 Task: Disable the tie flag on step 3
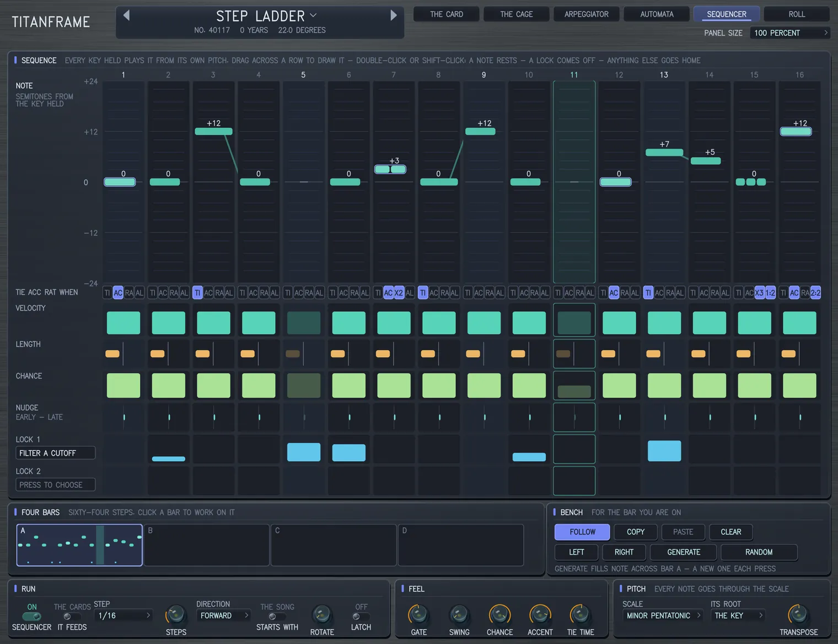coord(197,293)
